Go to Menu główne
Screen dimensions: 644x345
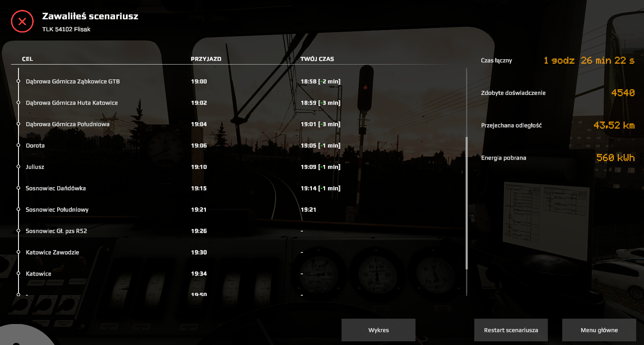599,330
